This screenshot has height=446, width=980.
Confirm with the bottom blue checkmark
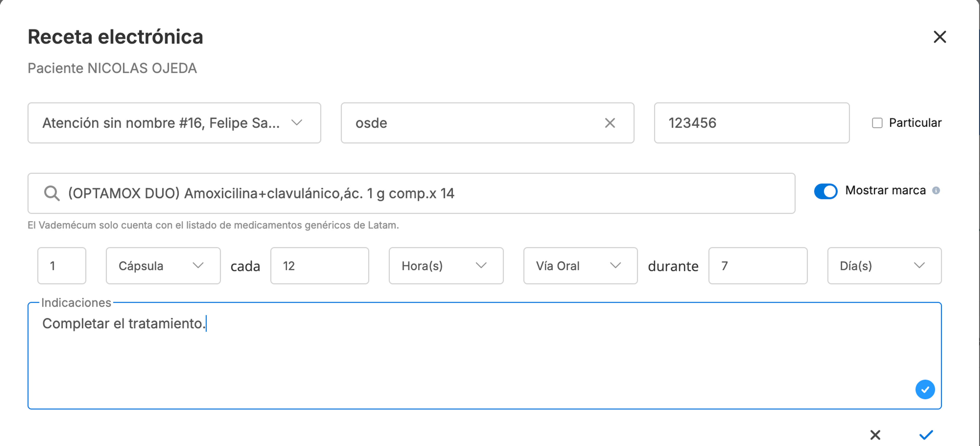(x=926, y=435)
